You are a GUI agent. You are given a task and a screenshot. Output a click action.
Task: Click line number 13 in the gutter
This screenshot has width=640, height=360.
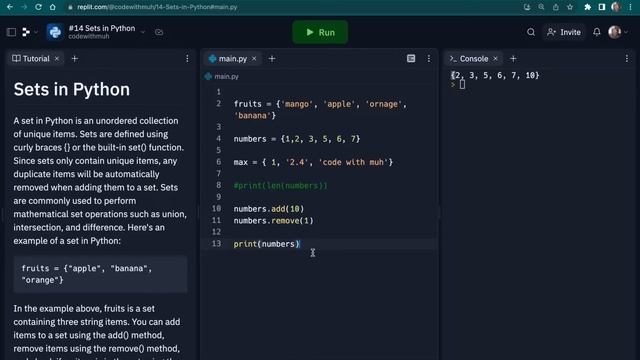tap(216, 244)
